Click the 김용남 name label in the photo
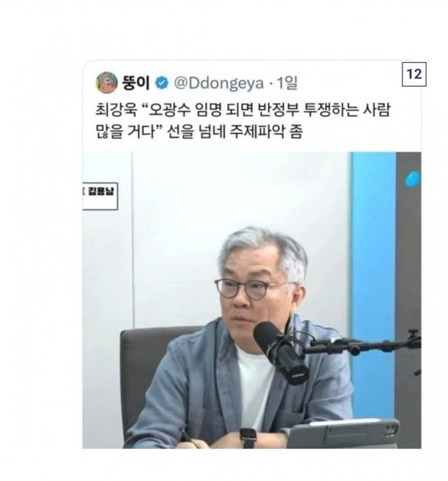Viewport: 448px width, 481px height. [101, 191]
